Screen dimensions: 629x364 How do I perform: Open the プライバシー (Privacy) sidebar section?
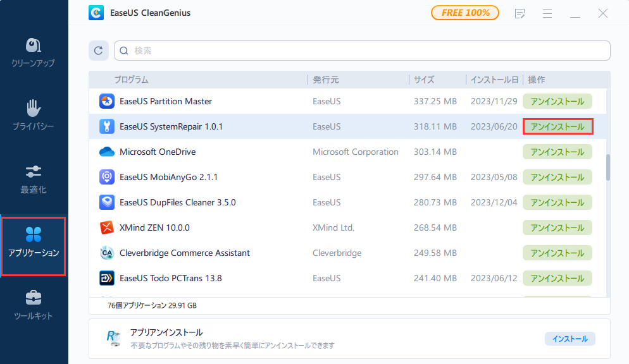(34, 115)
